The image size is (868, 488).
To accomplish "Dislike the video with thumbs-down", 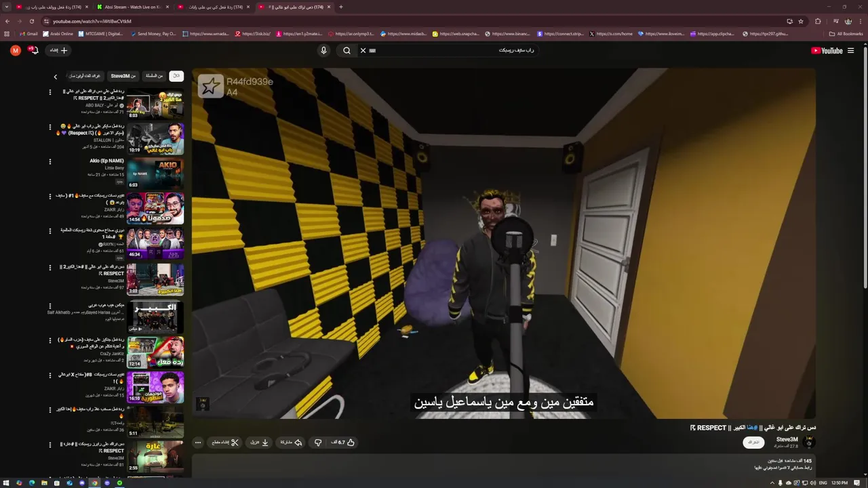I will (318, 442).
